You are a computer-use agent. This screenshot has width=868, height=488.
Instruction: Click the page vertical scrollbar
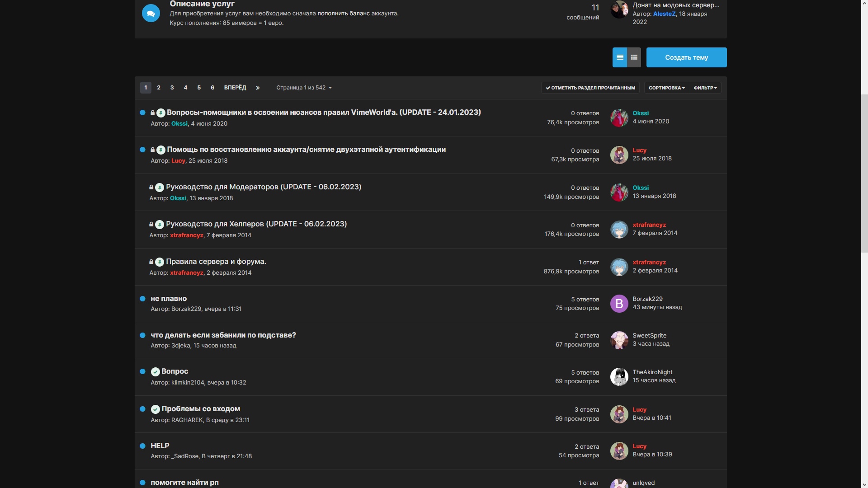864,174
